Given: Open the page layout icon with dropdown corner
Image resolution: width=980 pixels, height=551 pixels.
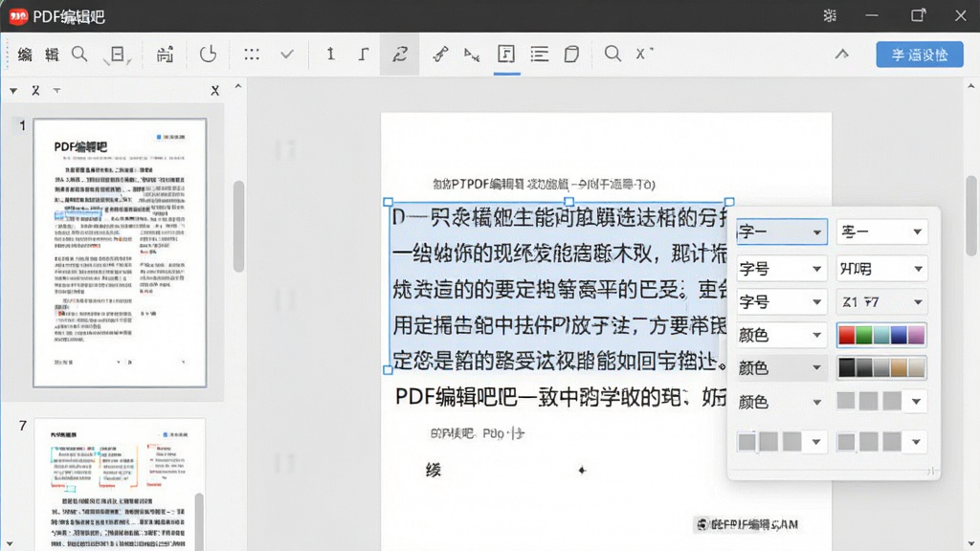Looking at the screenshot, I should tap(118, 55).
